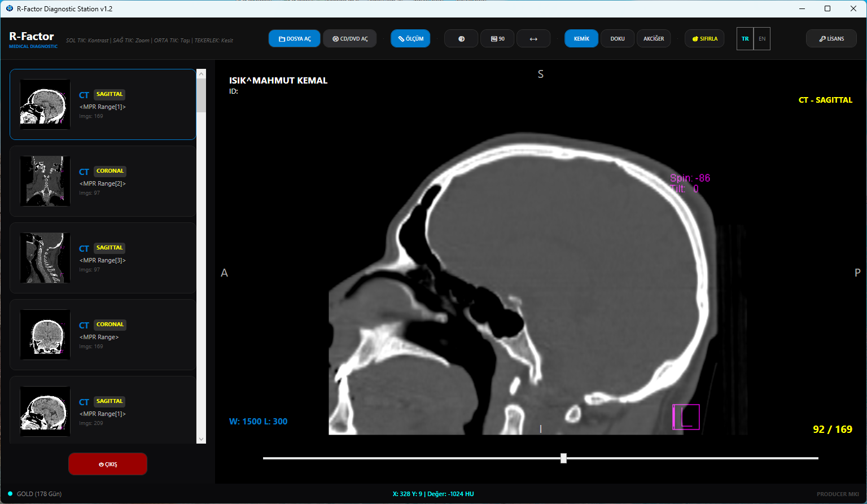
Task: Switch interface language to EN
Action: 762,39
